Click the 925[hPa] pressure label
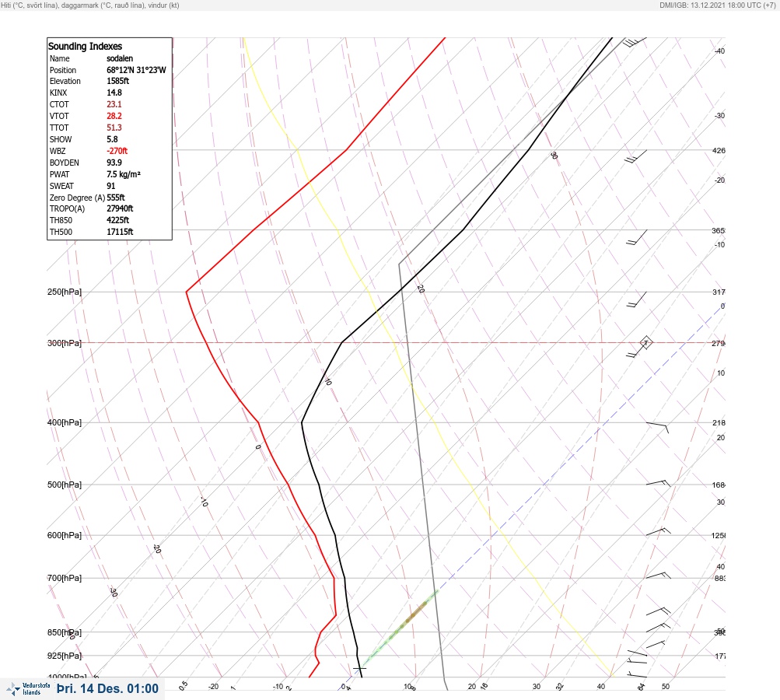Viewport: 780px width, 700px height. (65, 656)
